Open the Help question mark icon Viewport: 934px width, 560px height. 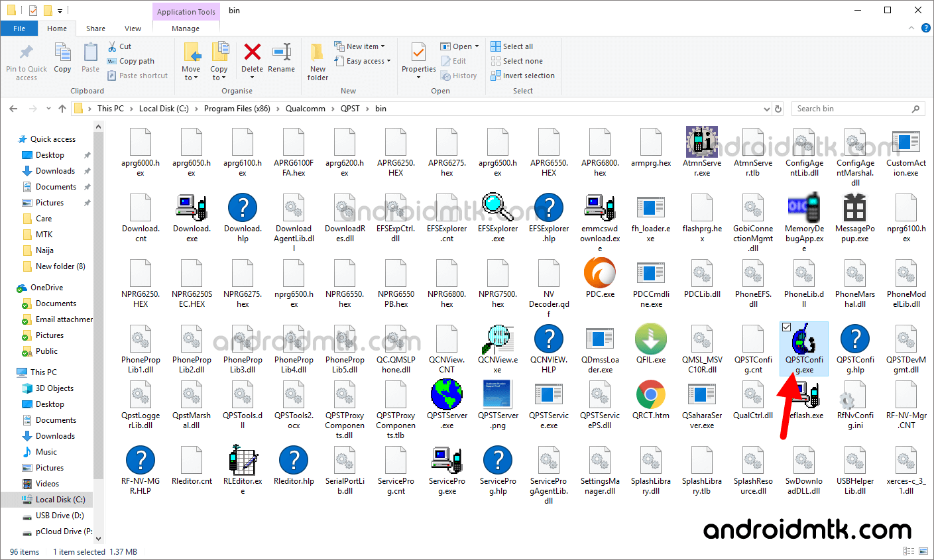pos(925,28)
